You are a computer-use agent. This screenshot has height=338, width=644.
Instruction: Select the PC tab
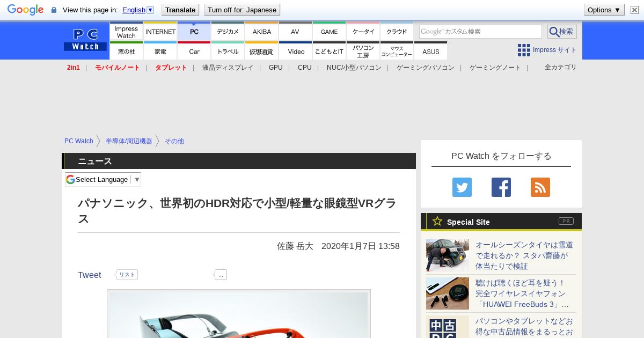coord(194,31)
